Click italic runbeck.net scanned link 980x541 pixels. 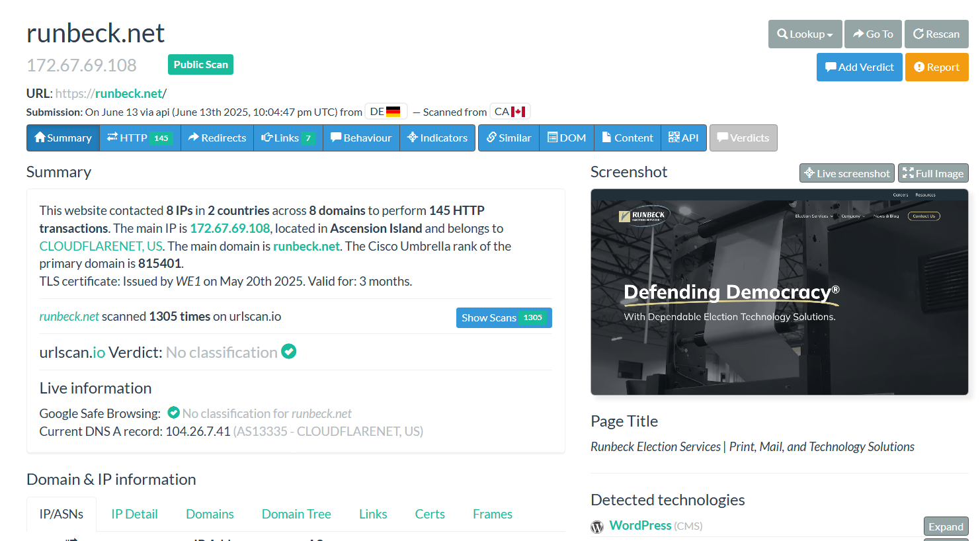click(69, 316)
